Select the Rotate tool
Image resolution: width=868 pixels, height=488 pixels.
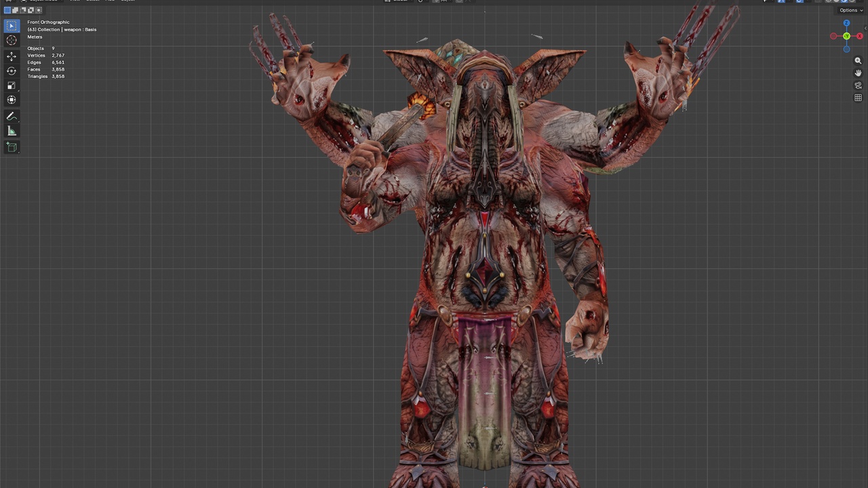tap(12, 70)
